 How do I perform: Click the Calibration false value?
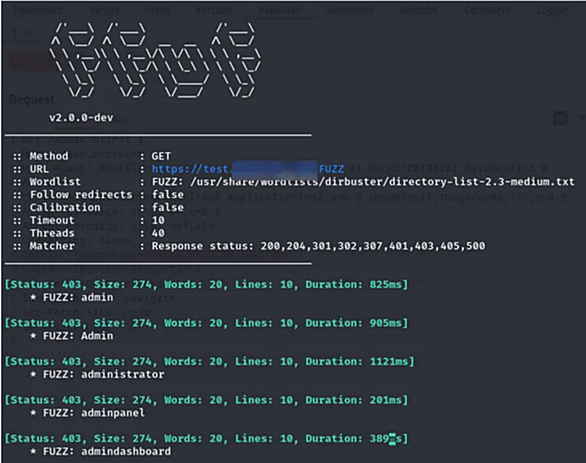(x=168, y=207)
